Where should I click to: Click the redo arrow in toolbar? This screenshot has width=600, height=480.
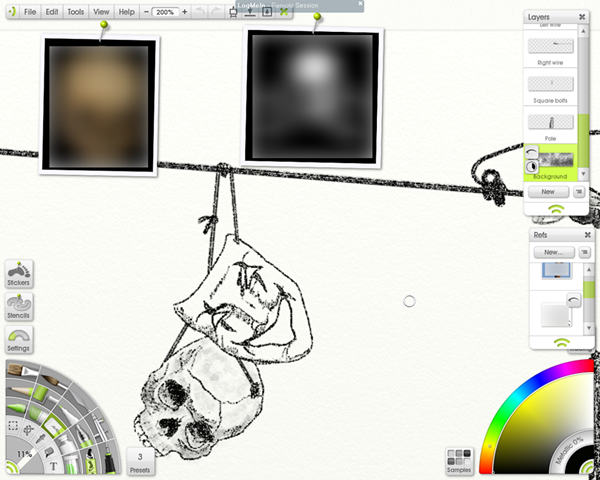(x=215, y=12)
